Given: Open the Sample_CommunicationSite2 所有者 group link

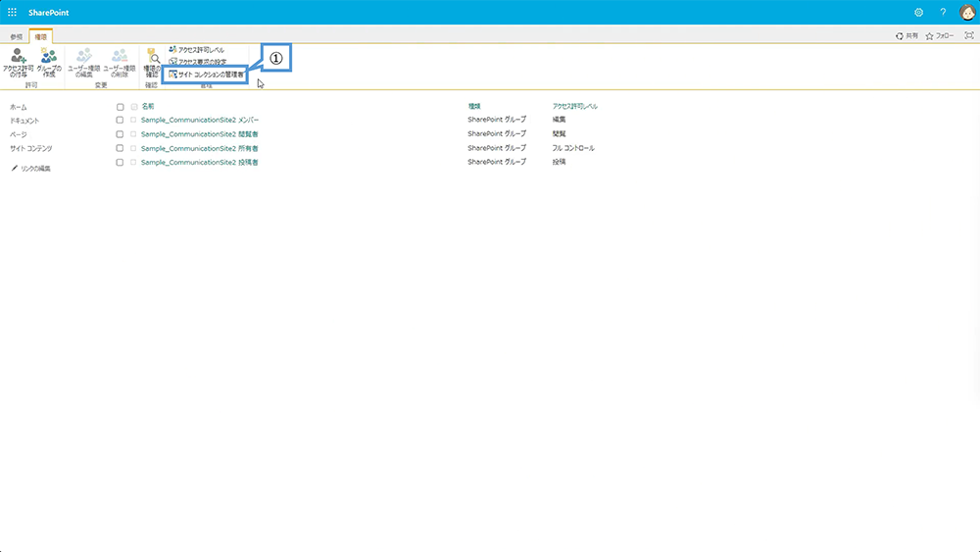Looking at the screenshot, I should 199,149.
